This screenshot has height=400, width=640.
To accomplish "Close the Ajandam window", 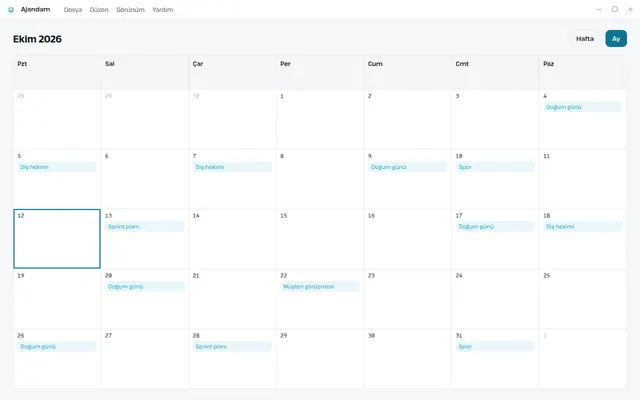I will (x=630, y=9).
